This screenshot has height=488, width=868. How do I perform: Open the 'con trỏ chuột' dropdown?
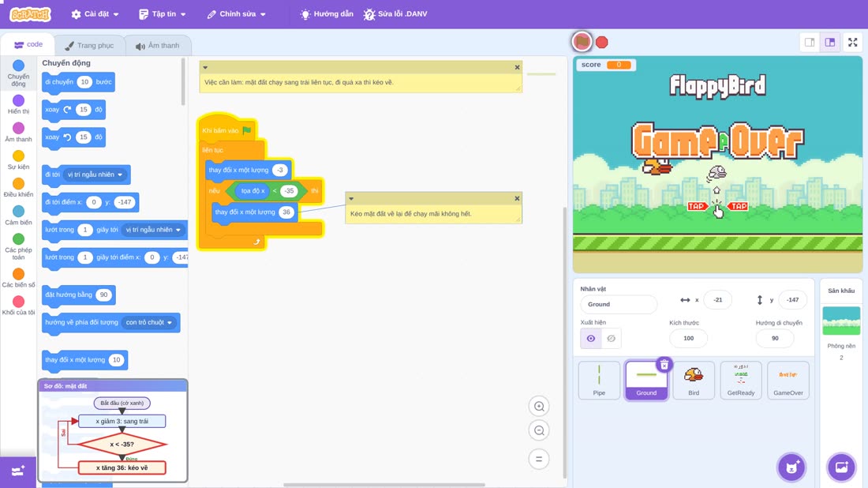pos(149,322)
